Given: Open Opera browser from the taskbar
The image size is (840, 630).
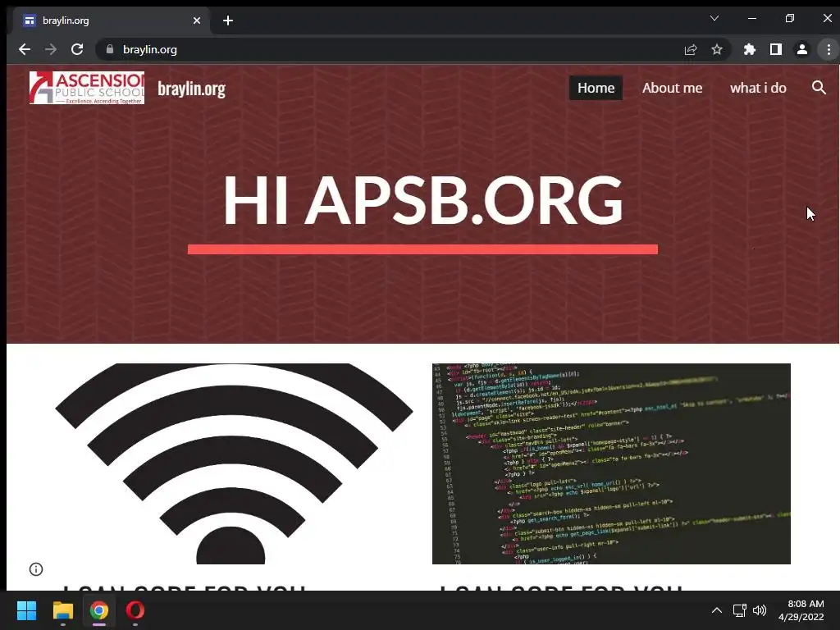Looking at the screenshot, I should coord(135,610).
